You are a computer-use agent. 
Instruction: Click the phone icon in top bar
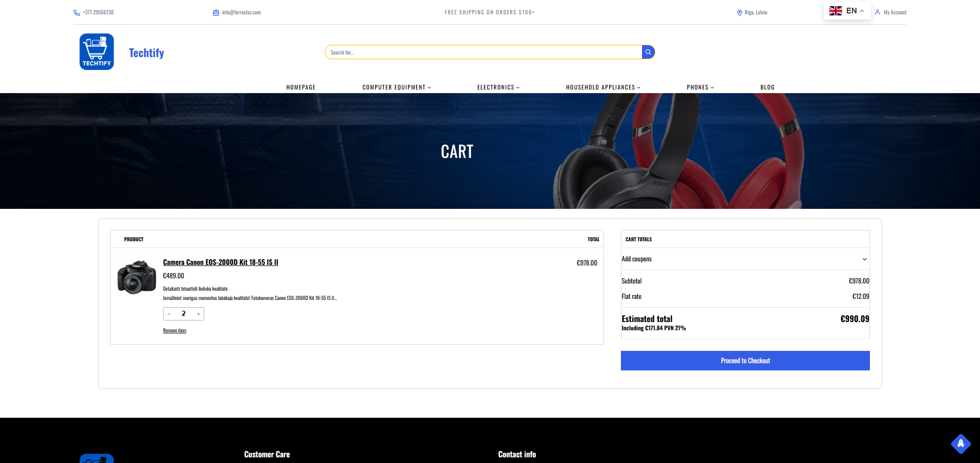click(77, 13)
